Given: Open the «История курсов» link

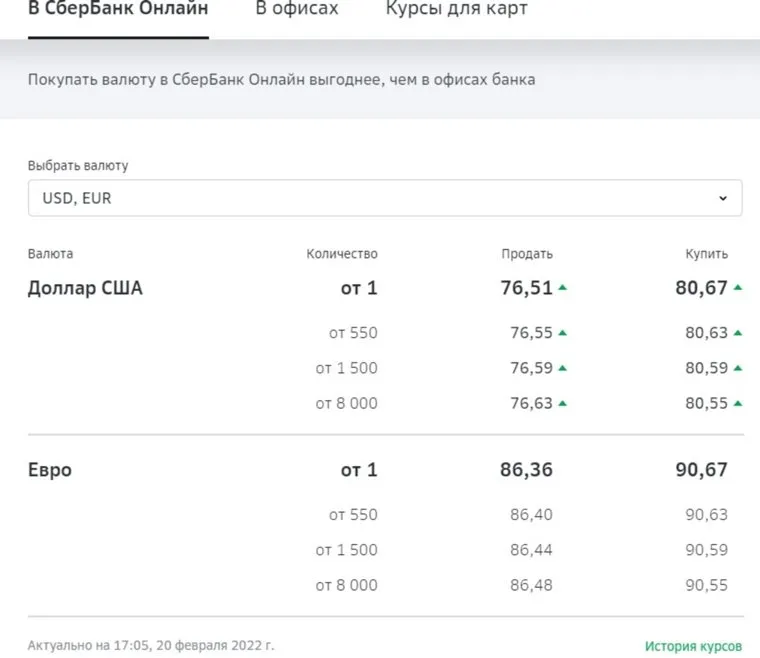Looking at the screenshot, I should coord(693,646).
